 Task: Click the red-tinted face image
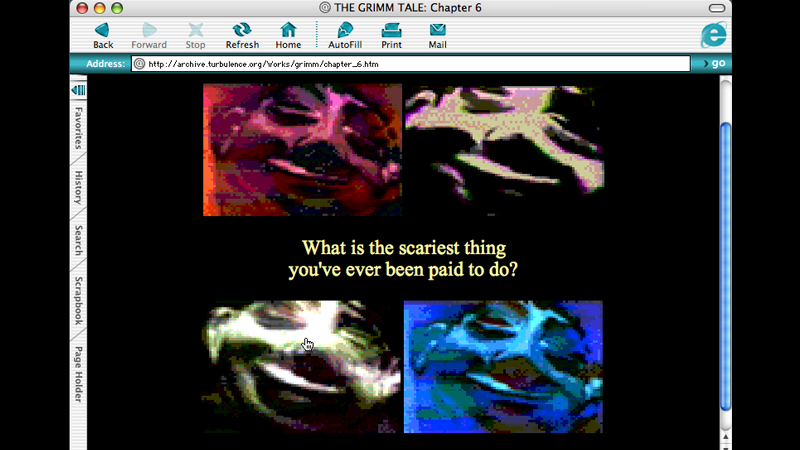pos(302,149)
